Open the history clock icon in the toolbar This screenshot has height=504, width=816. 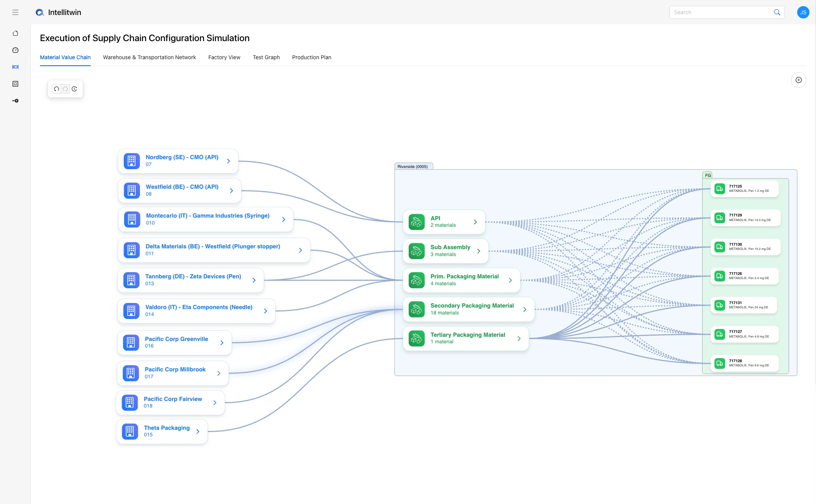pyautogui.click(x=74, y=89)
